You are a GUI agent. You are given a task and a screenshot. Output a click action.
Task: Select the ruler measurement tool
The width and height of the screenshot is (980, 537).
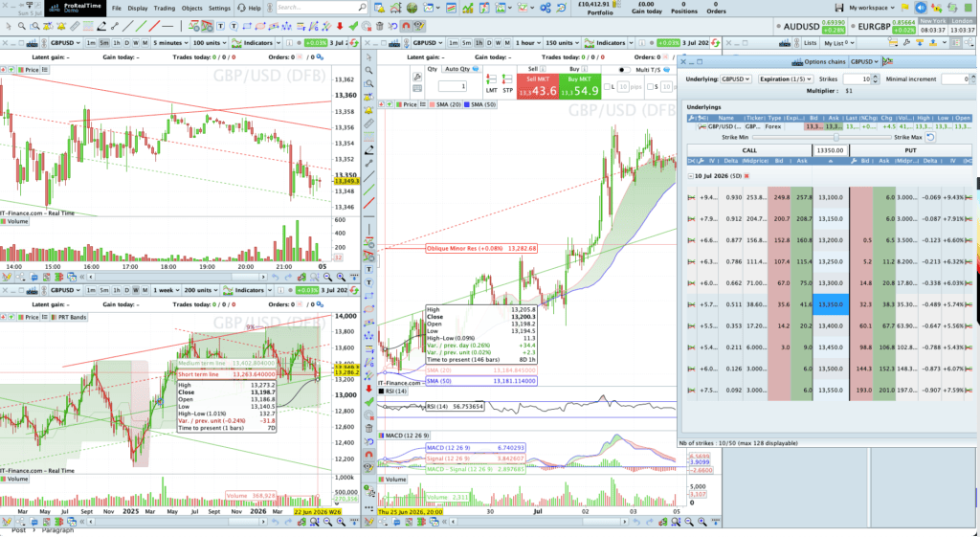coord(75,26)
